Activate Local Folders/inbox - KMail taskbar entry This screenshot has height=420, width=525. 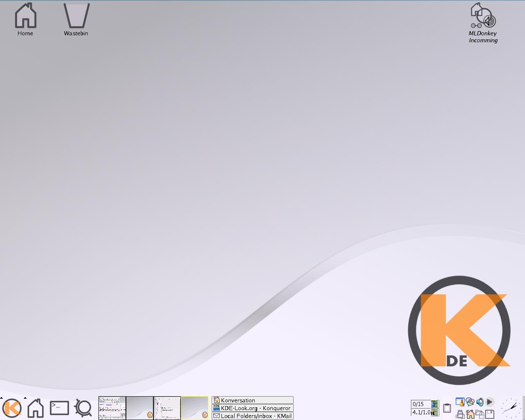coord(253,416)
